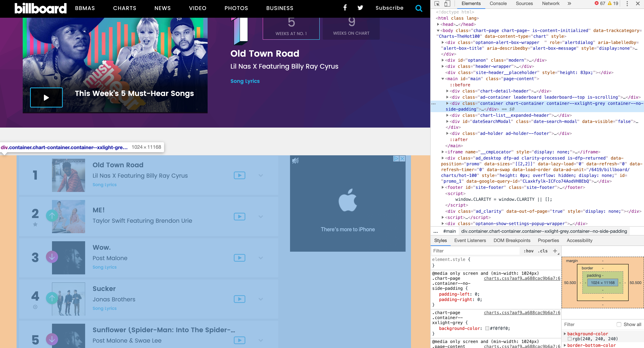Toggle .cls class editor
This screenshot has height=348, width=644.
[x=543, y=251]
